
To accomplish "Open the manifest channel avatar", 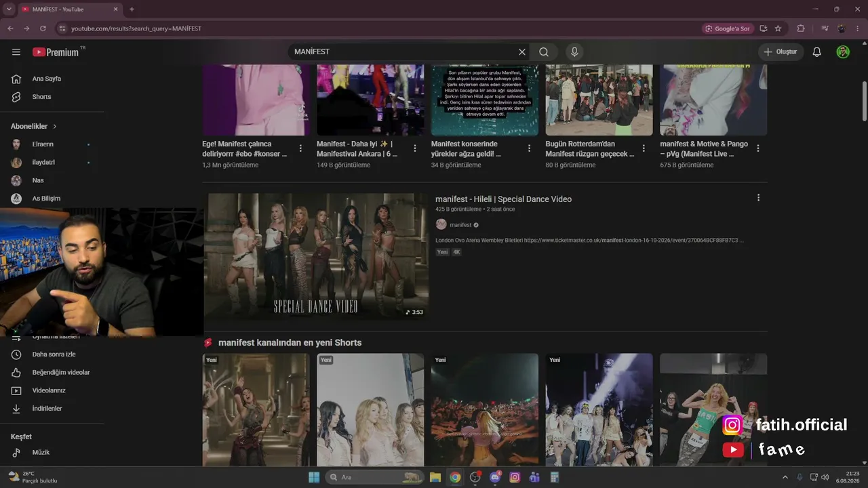I will click(x=441, y=224).
